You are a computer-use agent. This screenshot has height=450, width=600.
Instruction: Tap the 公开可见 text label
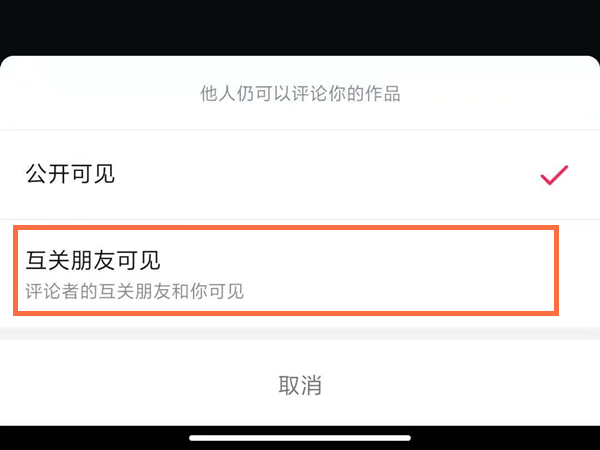pyautogui.click(x=70, y=174)
